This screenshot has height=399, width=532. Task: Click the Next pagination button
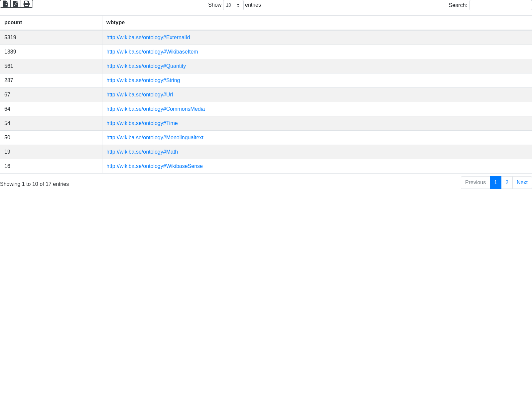pyautogui.click(x=522, y=183)
